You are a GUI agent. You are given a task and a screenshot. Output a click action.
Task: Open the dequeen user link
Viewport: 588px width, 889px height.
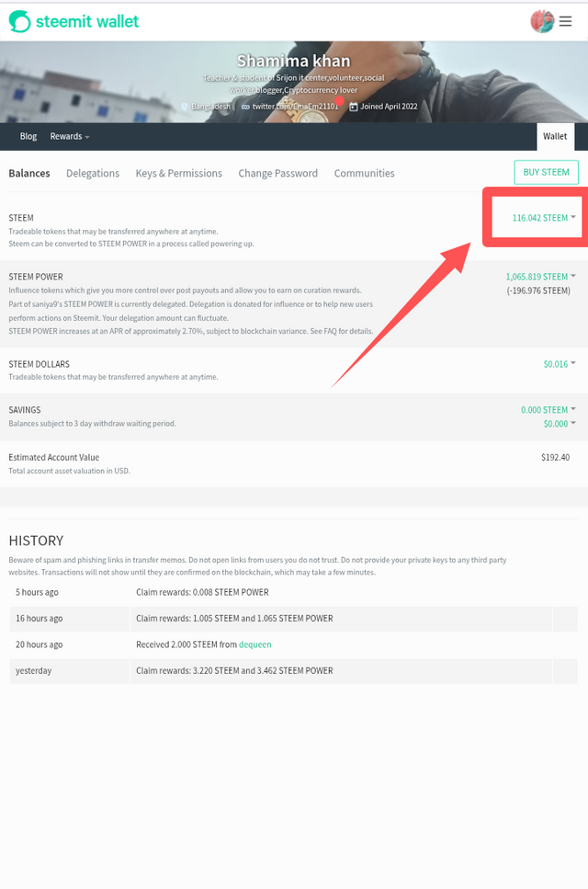pyautogui.click(x=254, y=644)
